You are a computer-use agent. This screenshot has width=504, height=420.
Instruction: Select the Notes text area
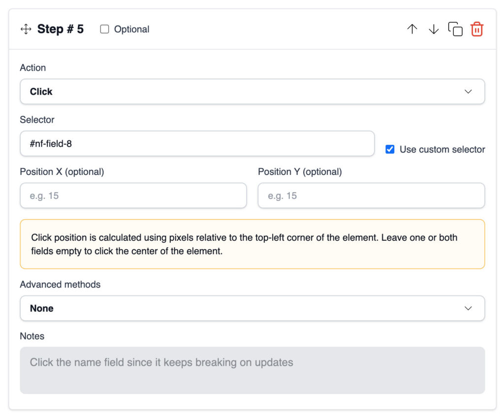coord(252,370)
